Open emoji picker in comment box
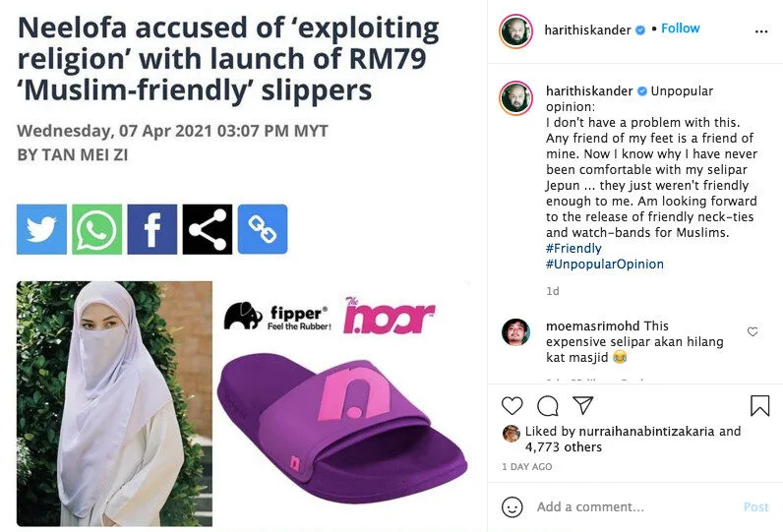This screenshot has height=532, width=783. [x=512, y=506]
